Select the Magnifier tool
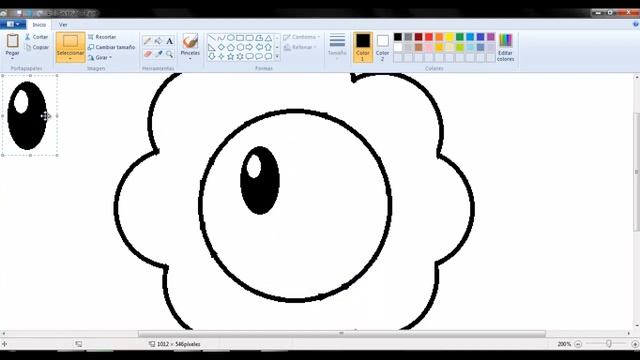Viewport: 640px width, 360px height. pyautogui.click(x=169, y=53)
